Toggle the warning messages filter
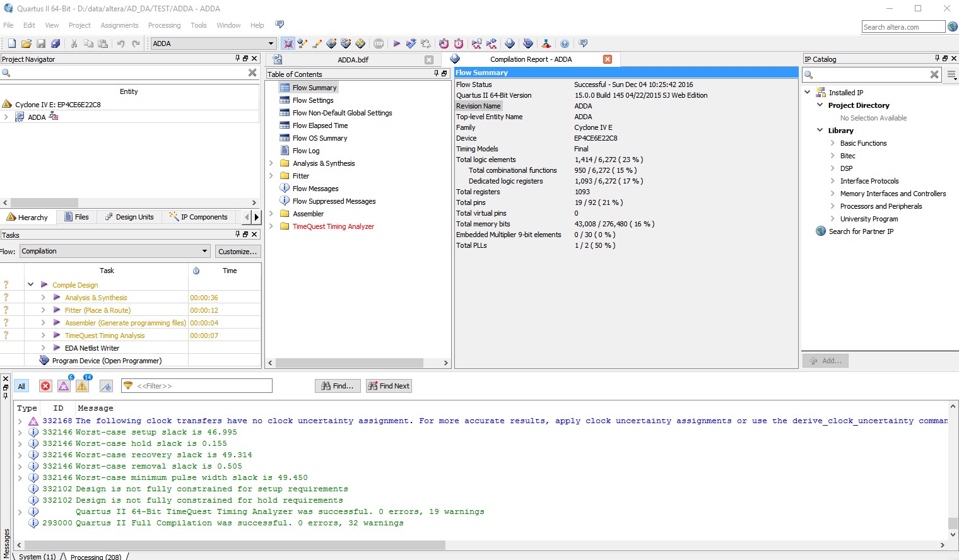This screenshot has height=560, width=959. click(x=82, y=386)
